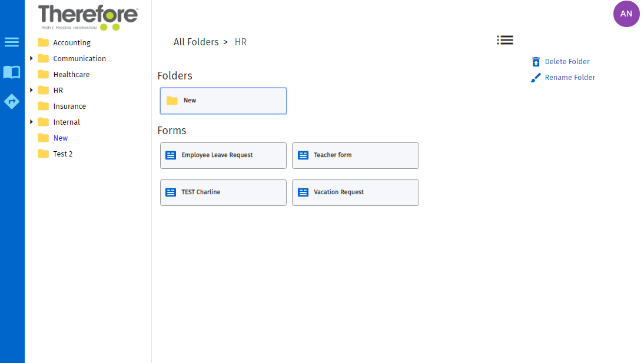Click the form icon on Employee Leave Request
This screenshot has height=363, width=644.
171,155
